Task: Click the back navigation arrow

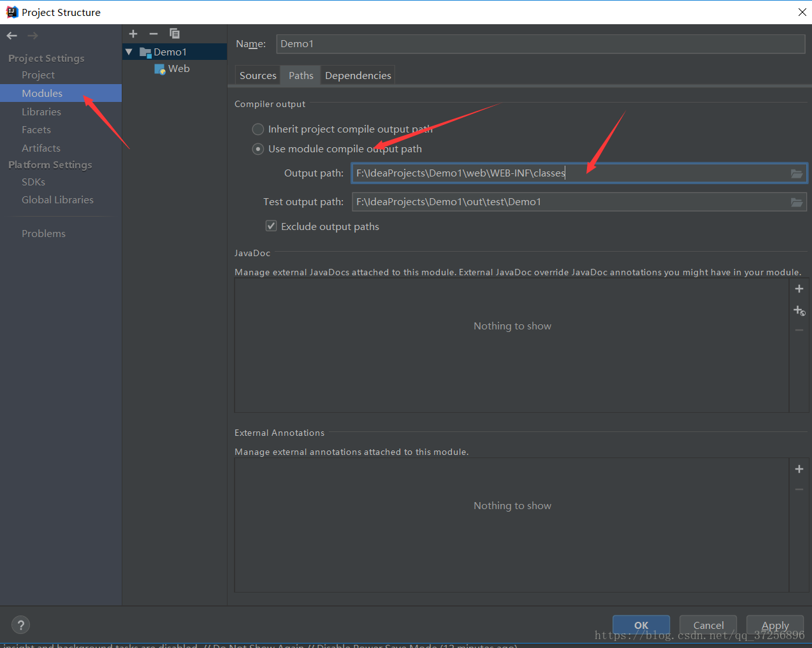Action: pos(11,36)
